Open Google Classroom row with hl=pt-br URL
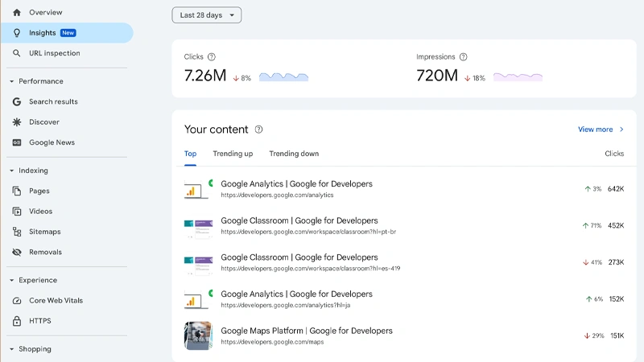Viewport: 644px width, 362px height. 404,225
